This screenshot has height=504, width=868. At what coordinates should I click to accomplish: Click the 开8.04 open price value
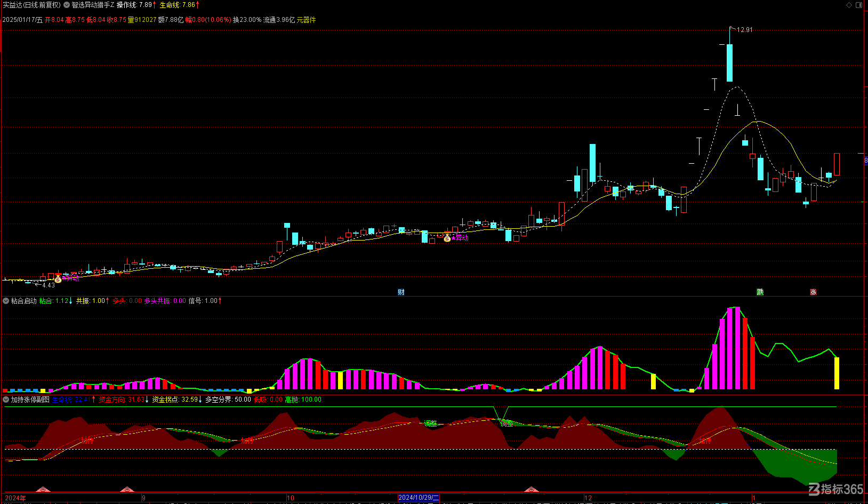[x=54, y=20]
